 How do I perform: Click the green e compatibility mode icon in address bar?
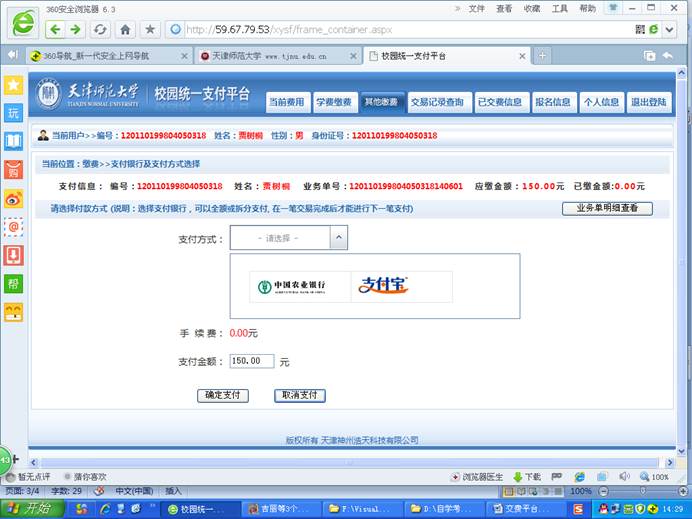click(654, 30)
